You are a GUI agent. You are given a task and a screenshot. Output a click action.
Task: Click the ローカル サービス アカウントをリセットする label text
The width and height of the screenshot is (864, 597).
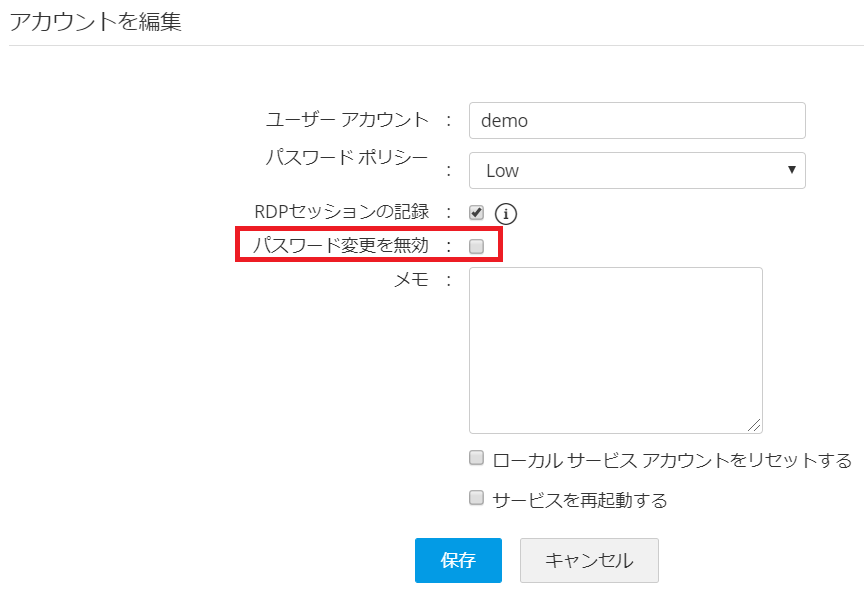pyautogui.click(x=672, y=461)
